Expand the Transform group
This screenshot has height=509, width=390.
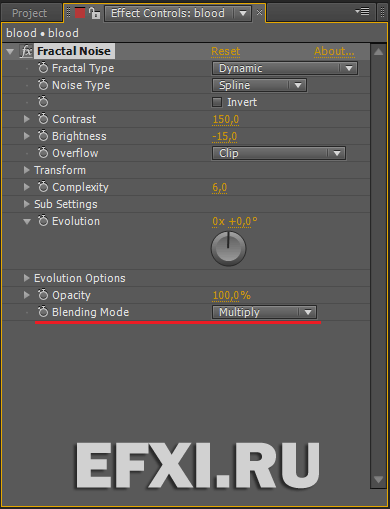(27, 170)
